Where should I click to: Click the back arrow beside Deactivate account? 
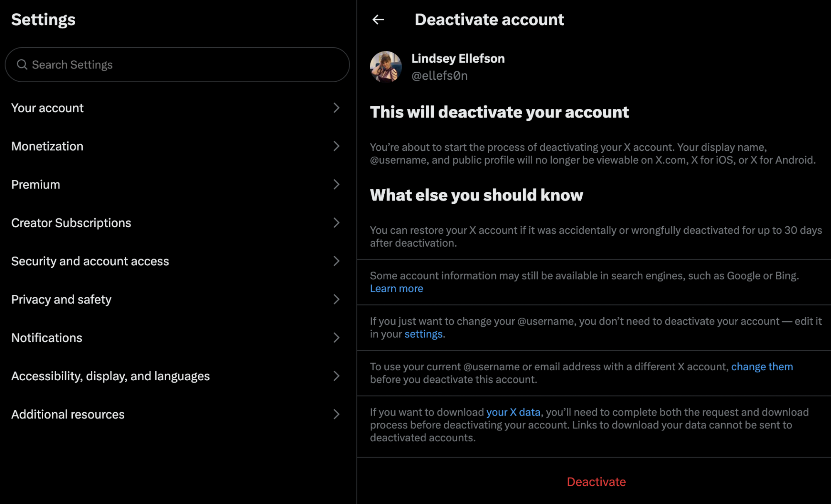(x=378, y=20)
